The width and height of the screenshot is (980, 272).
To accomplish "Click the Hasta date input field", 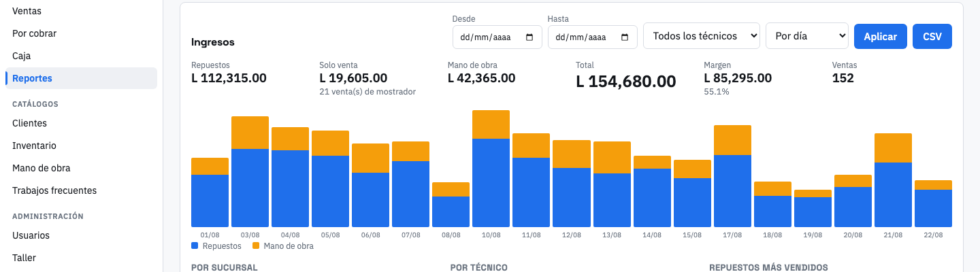I will point(592,37).
